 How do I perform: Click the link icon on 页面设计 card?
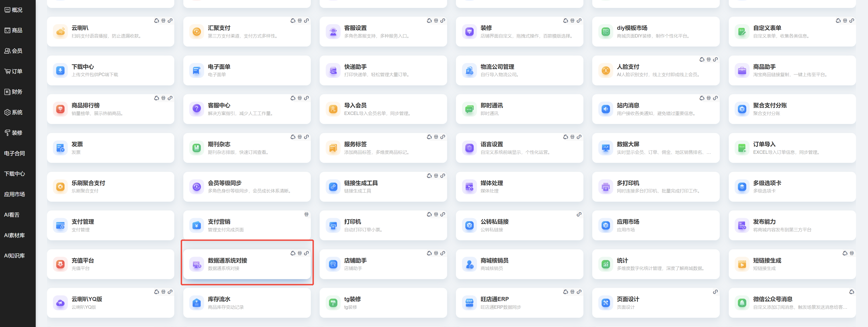[715, 292]
